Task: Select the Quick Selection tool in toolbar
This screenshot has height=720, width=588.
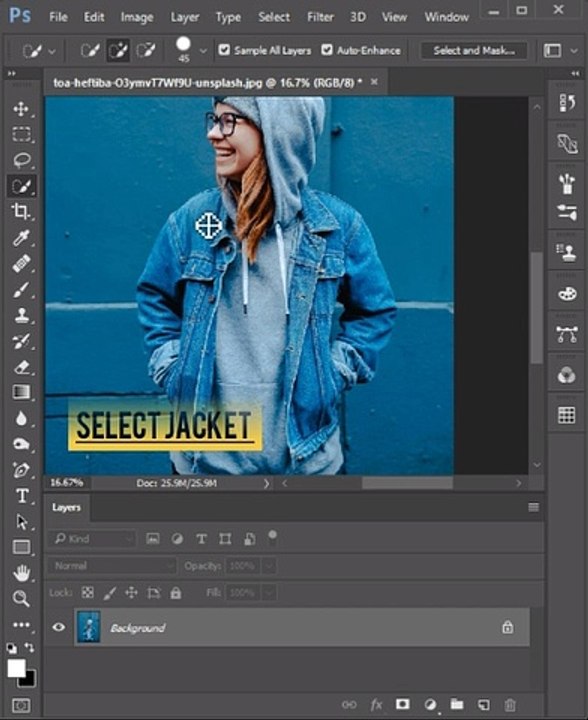Action: coord(21,186)
